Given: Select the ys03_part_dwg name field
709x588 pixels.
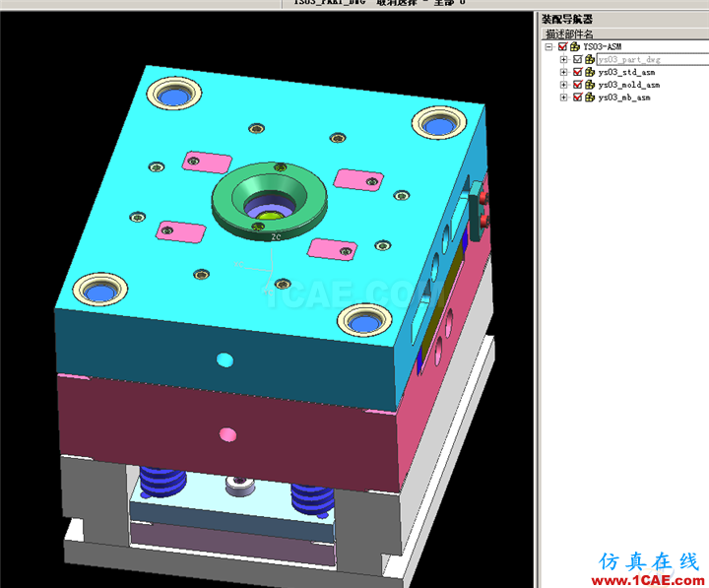Looking at the screenshot, I should click(x=653, y=59).
